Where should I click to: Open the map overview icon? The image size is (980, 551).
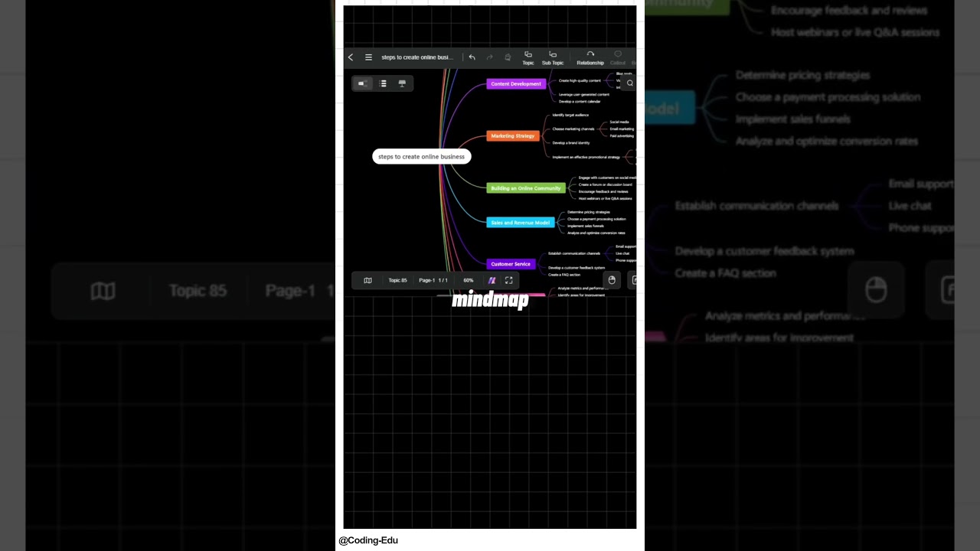(x=367, y=280)
